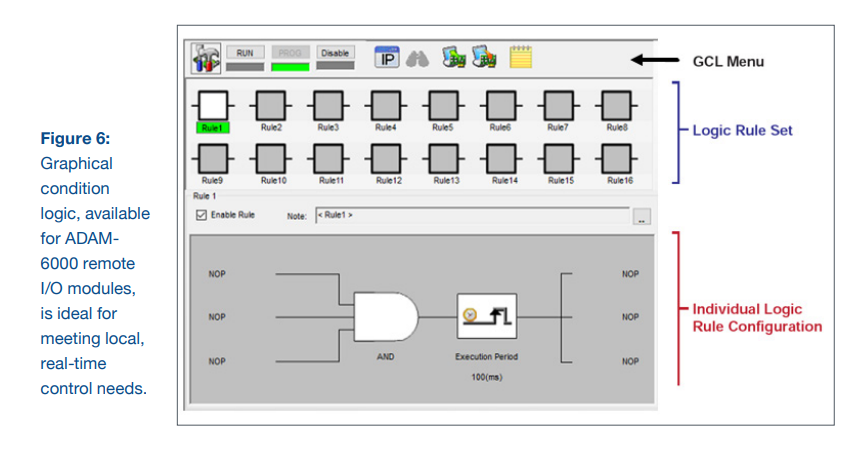The height and width of the screenshot is (450, 858).
Task: Click the ellipsis button beside Note
Action: click(x=641, y=217)
